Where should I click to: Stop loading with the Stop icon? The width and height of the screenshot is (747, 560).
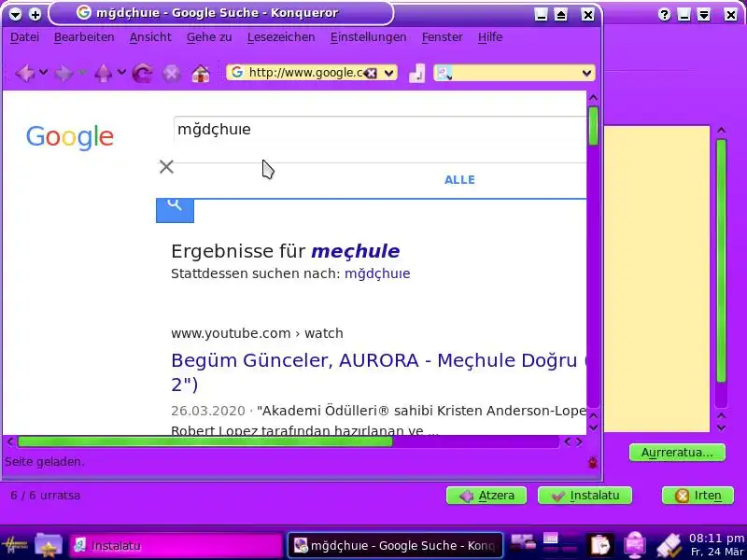(x=172, y=74)
